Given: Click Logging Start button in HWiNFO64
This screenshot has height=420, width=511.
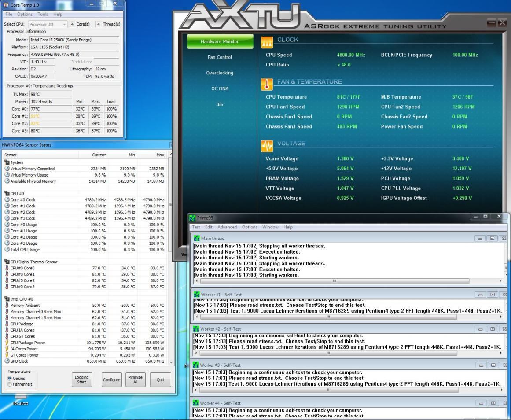Looking at the screenshot, I should click(81, 379).
